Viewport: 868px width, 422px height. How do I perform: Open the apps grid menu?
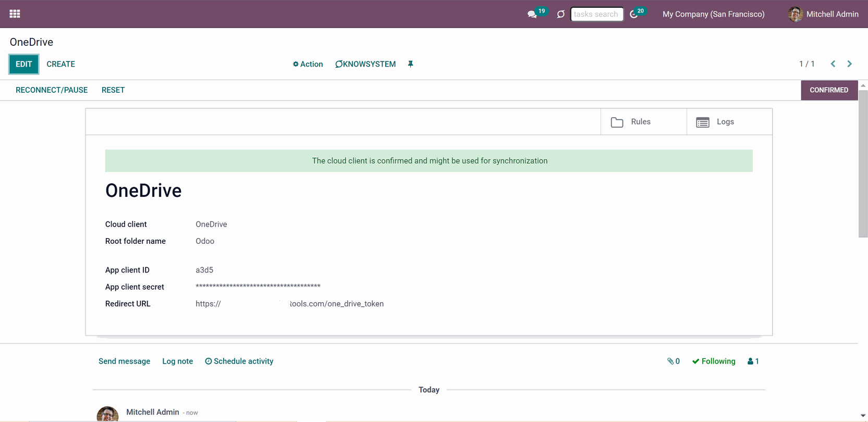tap(15, 14)
